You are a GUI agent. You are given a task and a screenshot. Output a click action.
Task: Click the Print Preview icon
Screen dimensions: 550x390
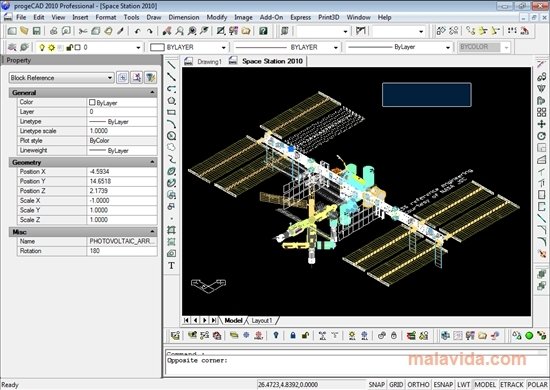click(x=66, y=31)
